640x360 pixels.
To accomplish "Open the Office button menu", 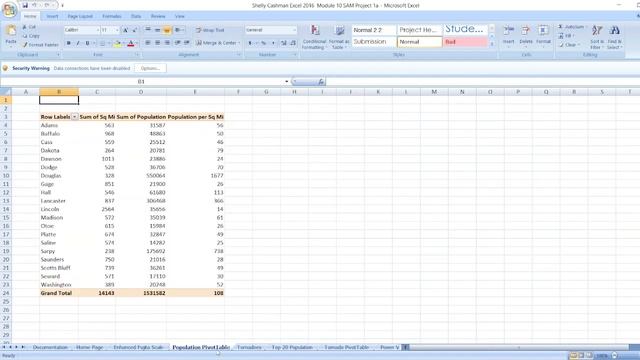I will [x=9, y=9].
